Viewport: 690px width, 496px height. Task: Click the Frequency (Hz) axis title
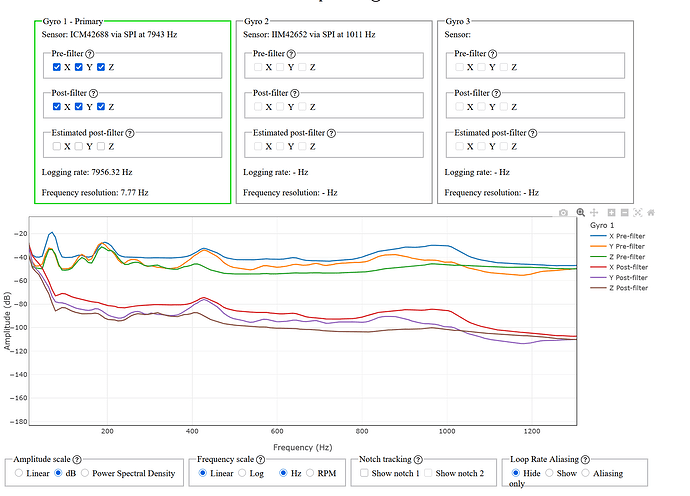tap(303, 447)
